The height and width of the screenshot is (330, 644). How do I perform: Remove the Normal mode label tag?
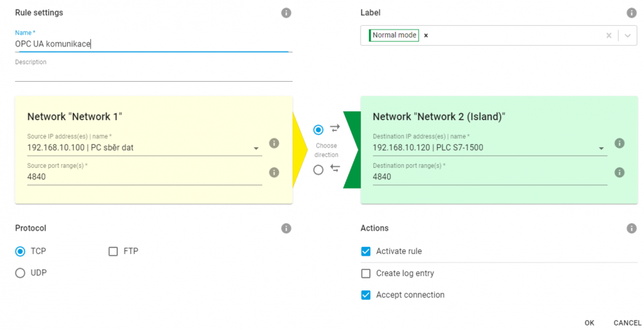426,36
